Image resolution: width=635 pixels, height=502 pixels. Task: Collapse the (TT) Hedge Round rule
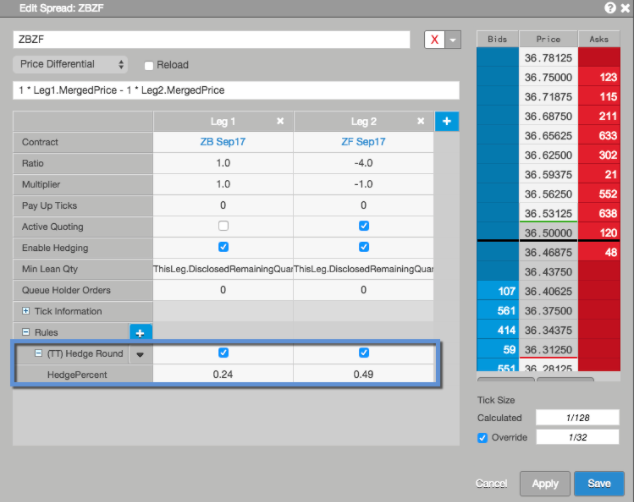(38, 353)
